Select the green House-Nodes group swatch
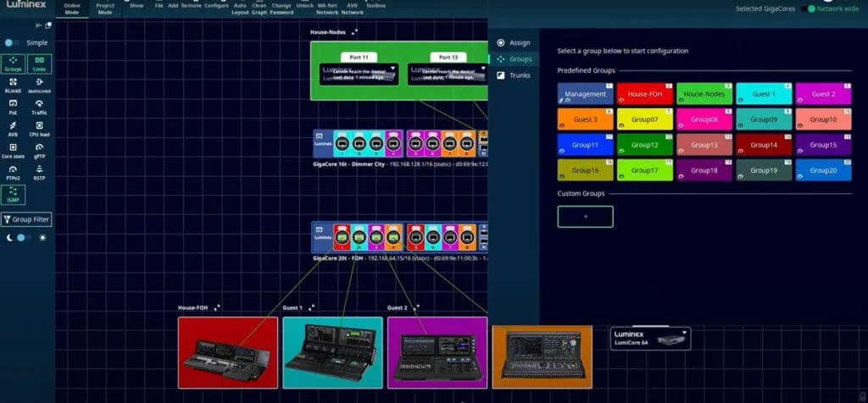 tap(704, 94)
